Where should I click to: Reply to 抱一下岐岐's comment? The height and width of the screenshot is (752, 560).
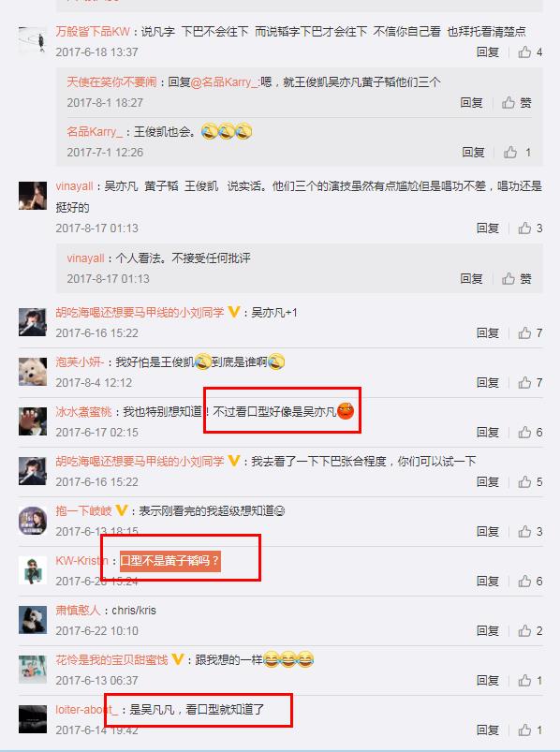(x=488, y=531)
